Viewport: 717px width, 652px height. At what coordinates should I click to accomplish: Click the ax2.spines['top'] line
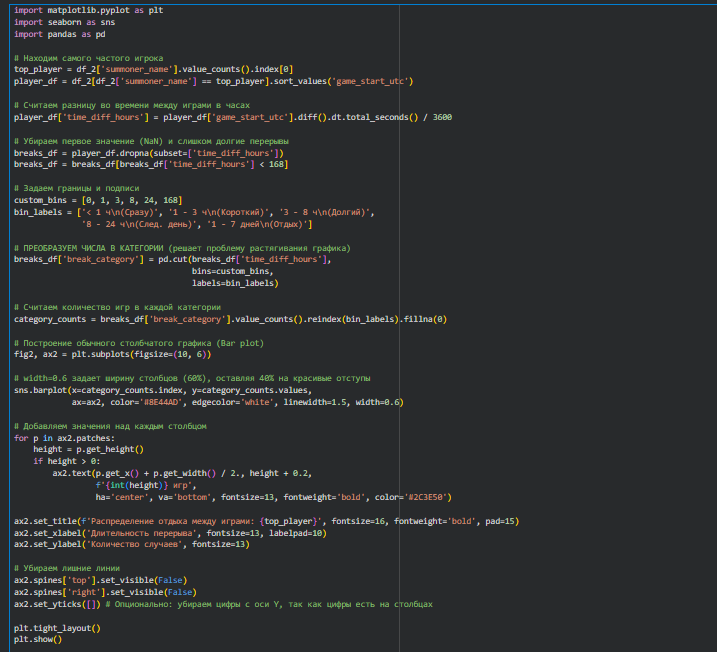click(100, 580)
